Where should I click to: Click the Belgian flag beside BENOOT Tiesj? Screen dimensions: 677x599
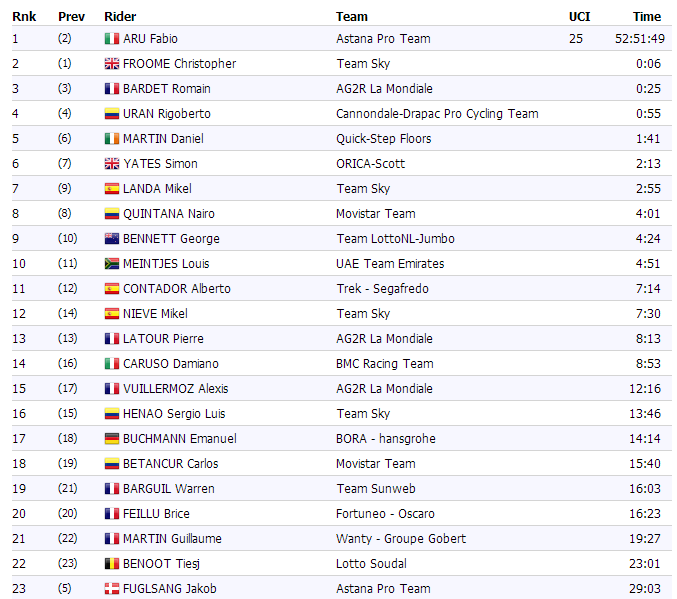click(x=112, y=564)
